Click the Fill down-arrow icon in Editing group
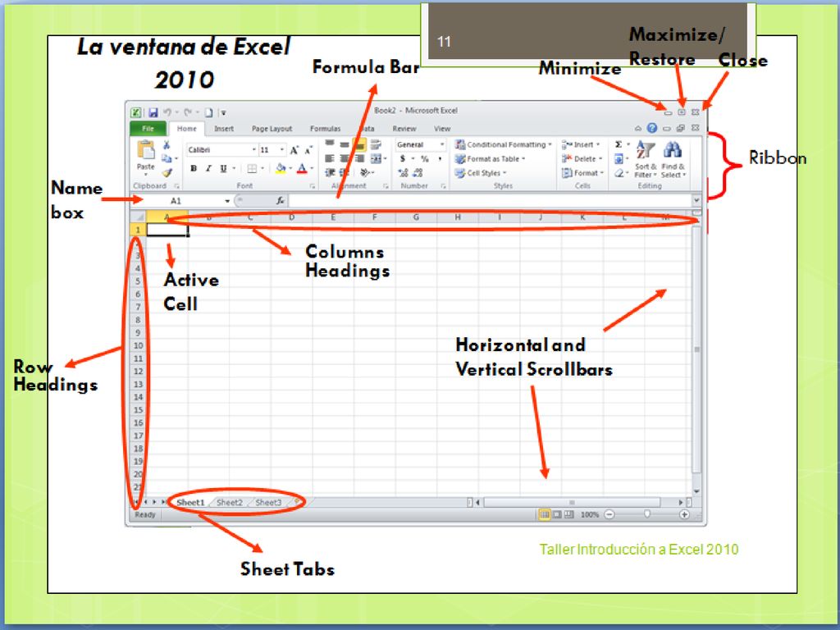The image size is (840, 630). (619, 158)
